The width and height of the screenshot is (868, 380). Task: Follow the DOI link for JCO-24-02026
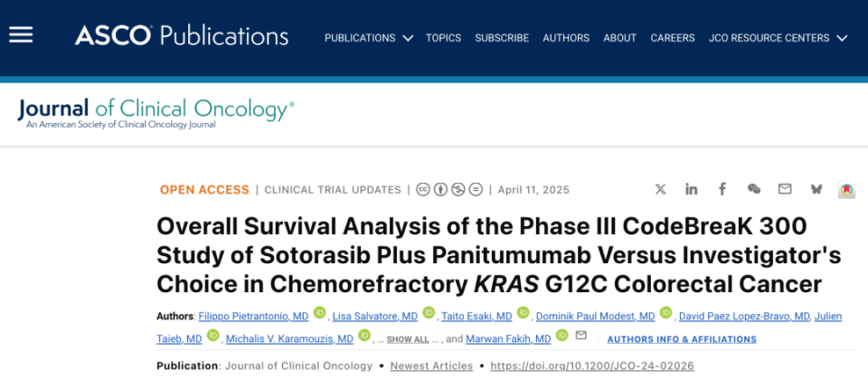[x=592, y=366]
